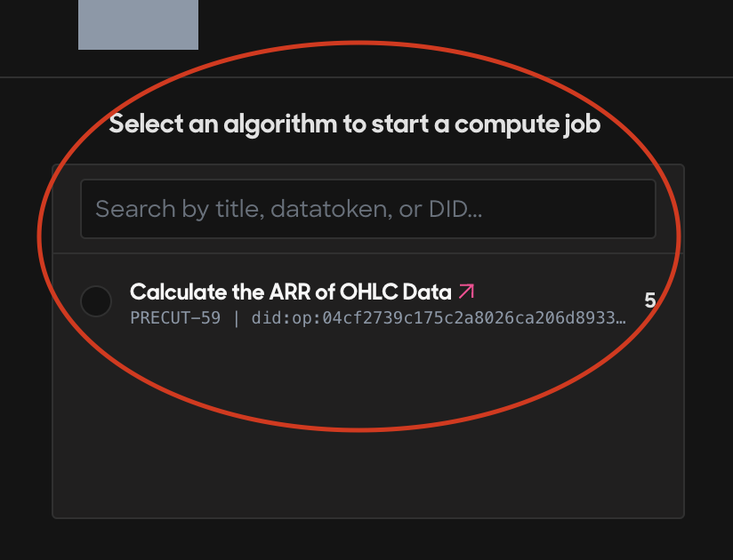
Task: Click the ellipsis end of the DID string
Action: 621,319
